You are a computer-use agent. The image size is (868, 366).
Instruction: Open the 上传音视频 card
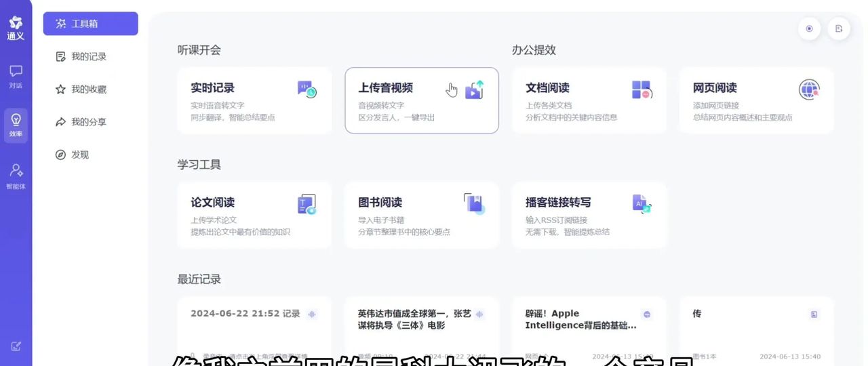point(422,100)
